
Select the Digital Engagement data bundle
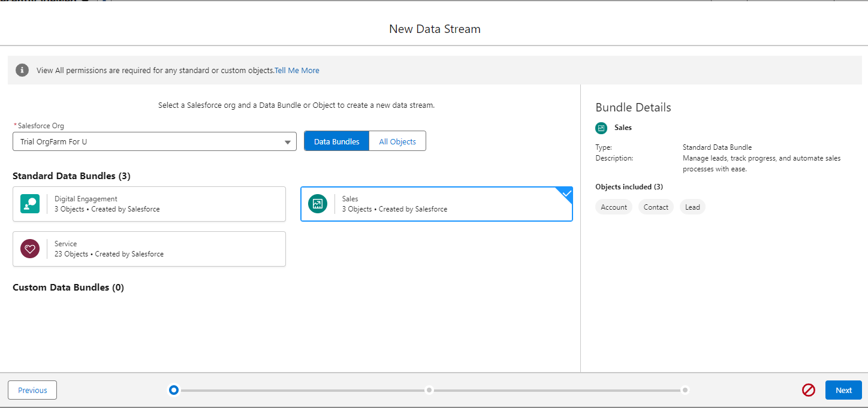coord(149,204)
